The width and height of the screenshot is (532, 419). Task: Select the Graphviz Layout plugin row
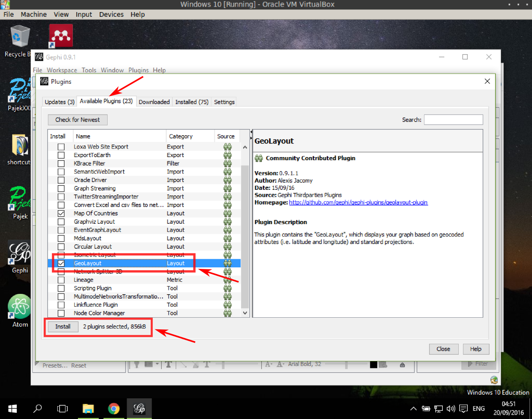coord(144,222)
